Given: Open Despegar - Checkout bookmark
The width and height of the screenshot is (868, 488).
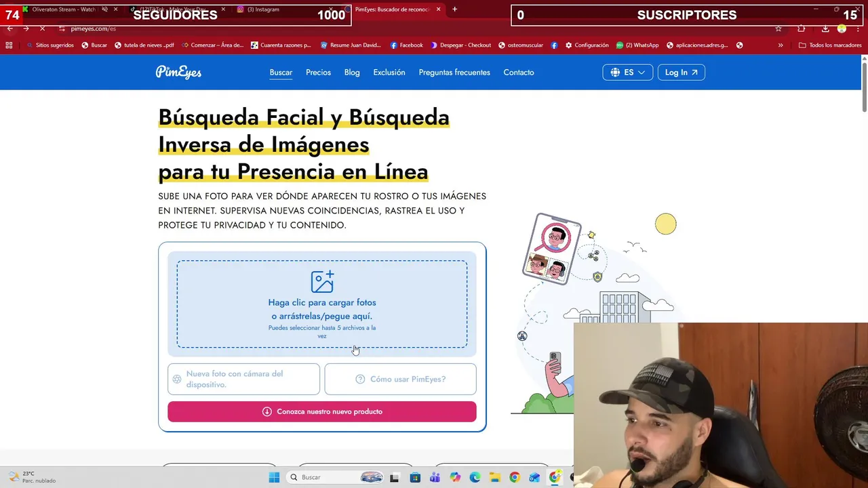Looking at the screenshot, I should (x=460, y=45).
